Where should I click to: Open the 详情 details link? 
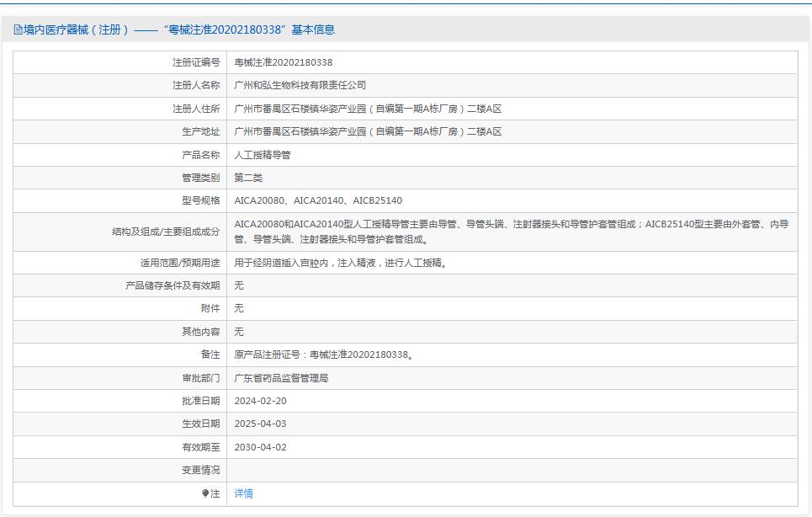pos(241,494)
